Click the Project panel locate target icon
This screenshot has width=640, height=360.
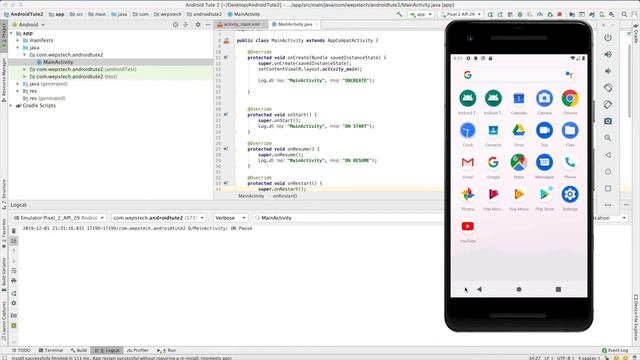pyautogui.click(x=176, y=25)
